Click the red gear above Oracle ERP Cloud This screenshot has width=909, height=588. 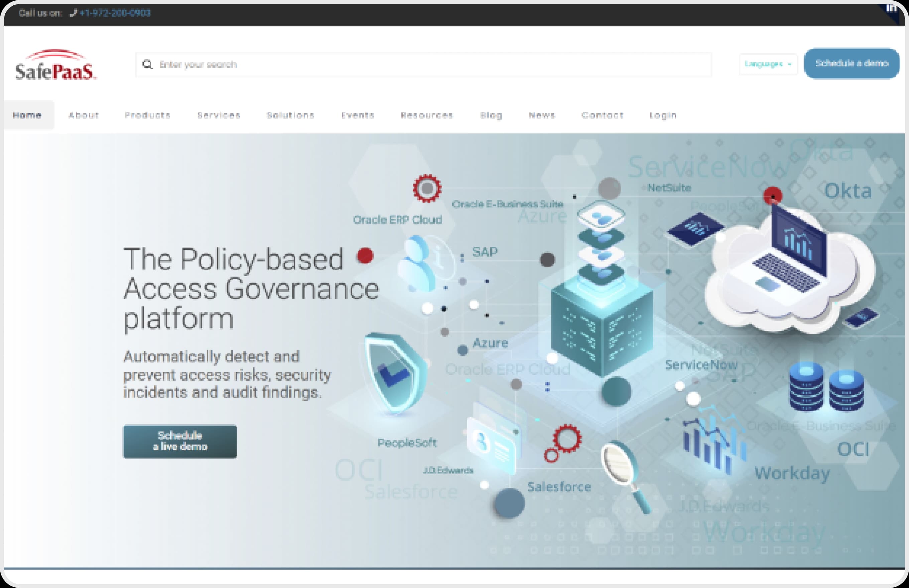tap(427, 189)
